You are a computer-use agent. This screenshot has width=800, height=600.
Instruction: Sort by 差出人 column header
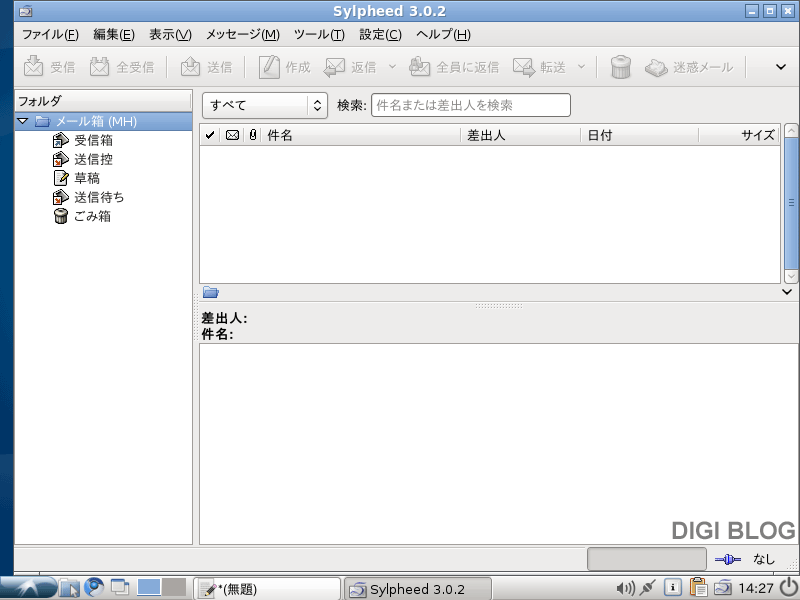[x=521, y=135]
